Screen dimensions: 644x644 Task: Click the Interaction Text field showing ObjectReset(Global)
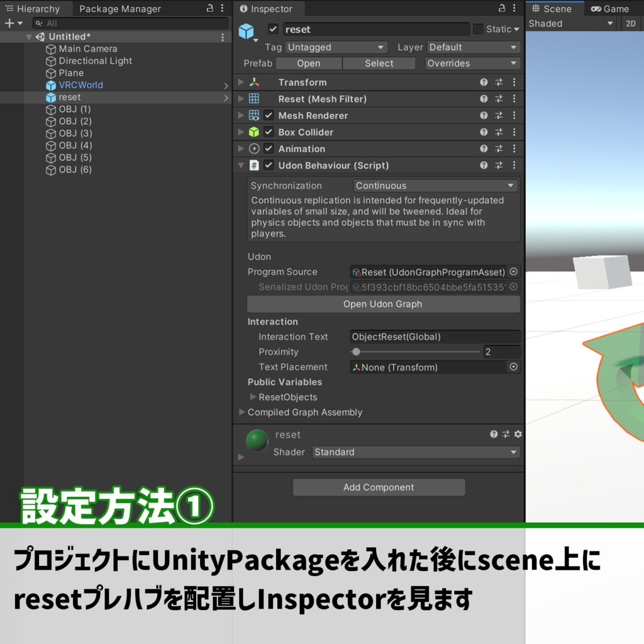435,336
